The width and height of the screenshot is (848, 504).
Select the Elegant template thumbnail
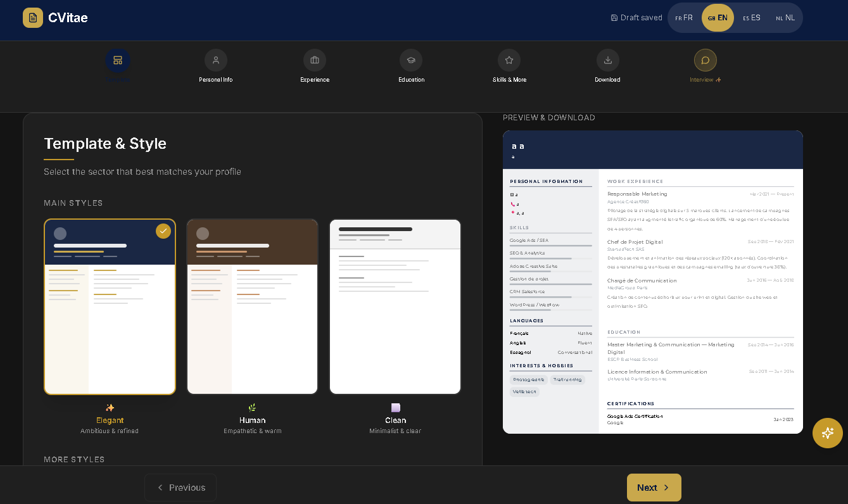110,307
